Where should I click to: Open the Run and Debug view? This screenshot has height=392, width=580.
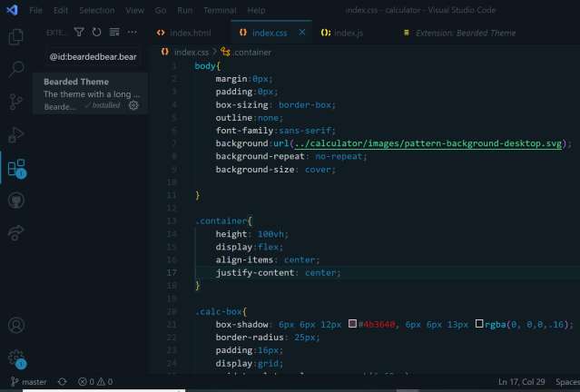coord(16,134)
